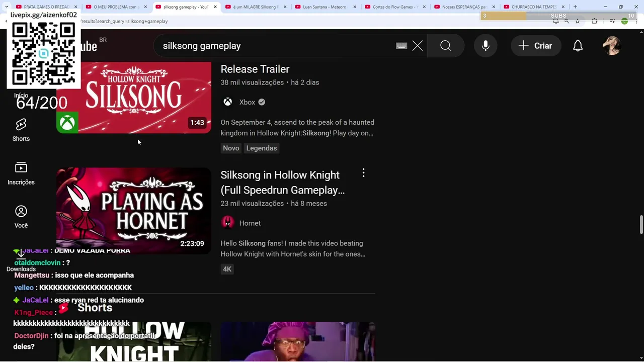Click the 23 mil visualizações text

(252, 204)
